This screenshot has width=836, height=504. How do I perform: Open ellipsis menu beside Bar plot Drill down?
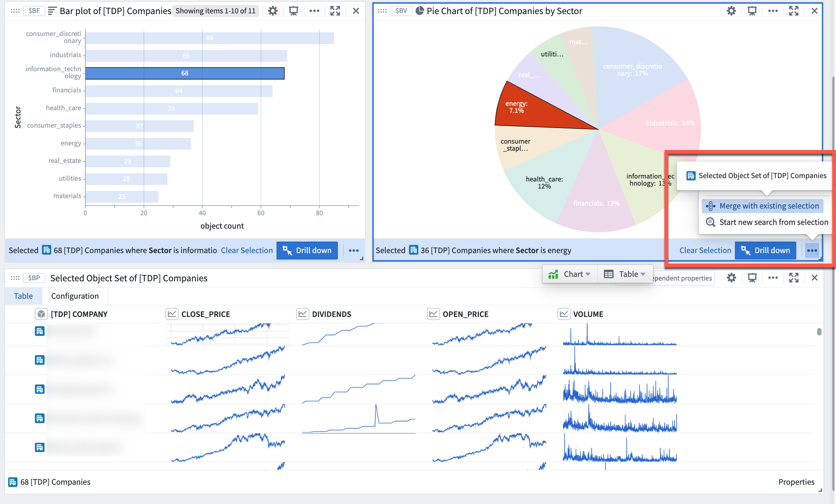click(x=354, y=251)
